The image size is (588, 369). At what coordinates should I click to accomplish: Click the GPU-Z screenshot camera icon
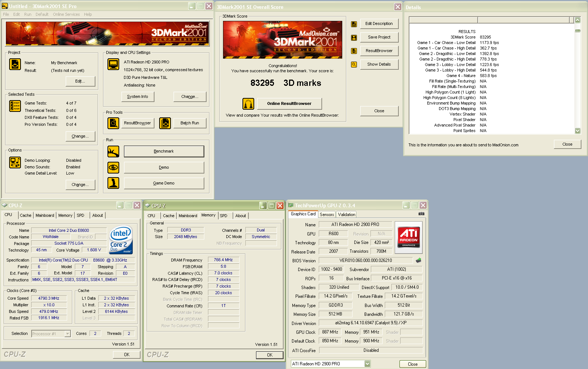pyautogui.click(x=421, y=213)
